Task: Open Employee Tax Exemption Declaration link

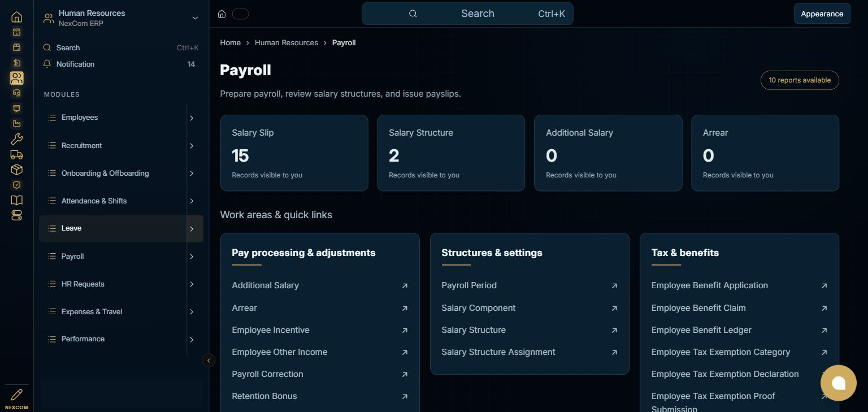Action: click(x=725, y=374)
